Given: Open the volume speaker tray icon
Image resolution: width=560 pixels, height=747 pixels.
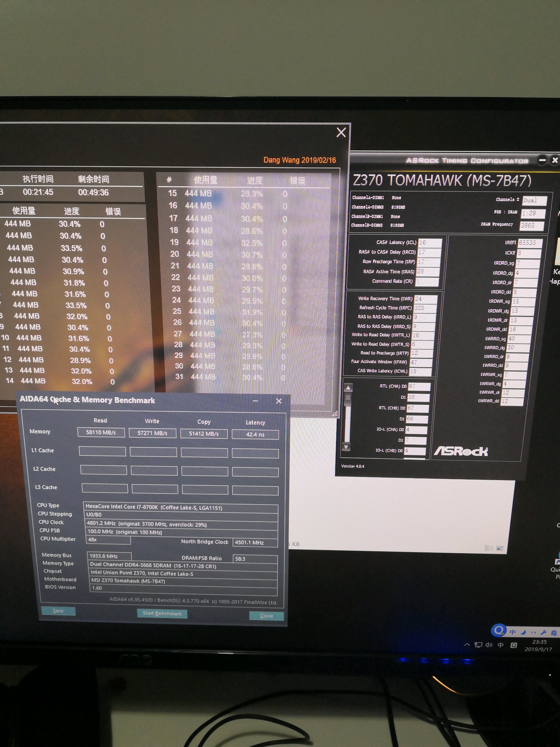Looking at the screenshot, I should click(x=489, y=645).
